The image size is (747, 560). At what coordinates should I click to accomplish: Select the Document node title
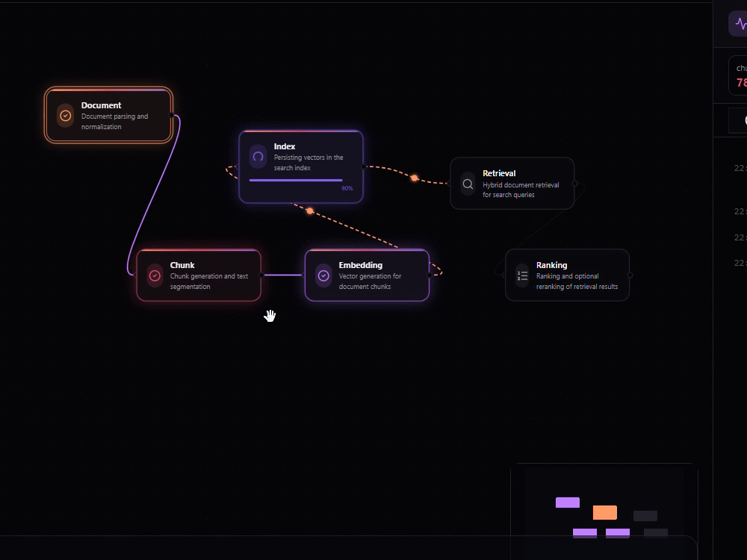click(x=101, y=105)
